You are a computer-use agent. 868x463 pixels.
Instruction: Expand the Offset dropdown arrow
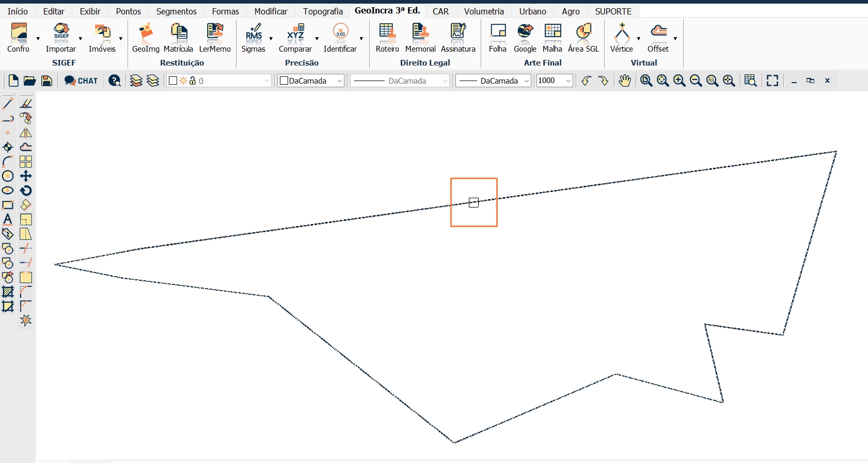tap(675, 39)
